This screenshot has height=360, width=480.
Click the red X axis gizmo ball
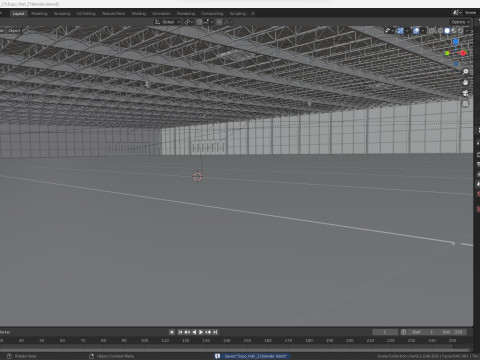pos(463,53)
